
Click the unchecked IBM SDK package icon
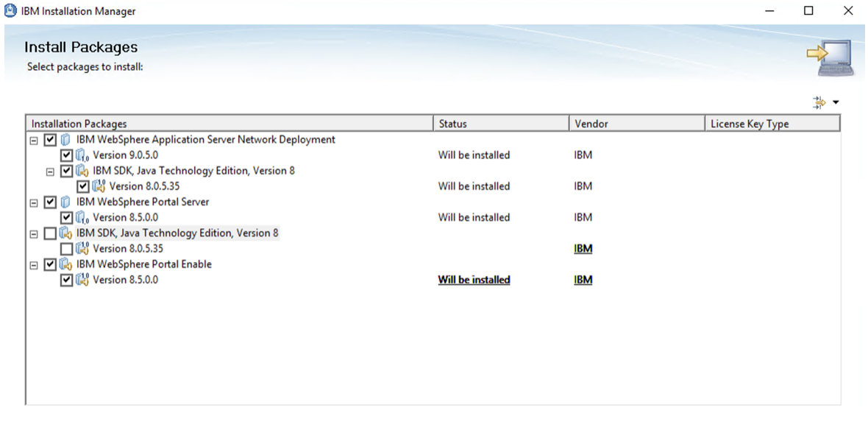click(66, 233)
